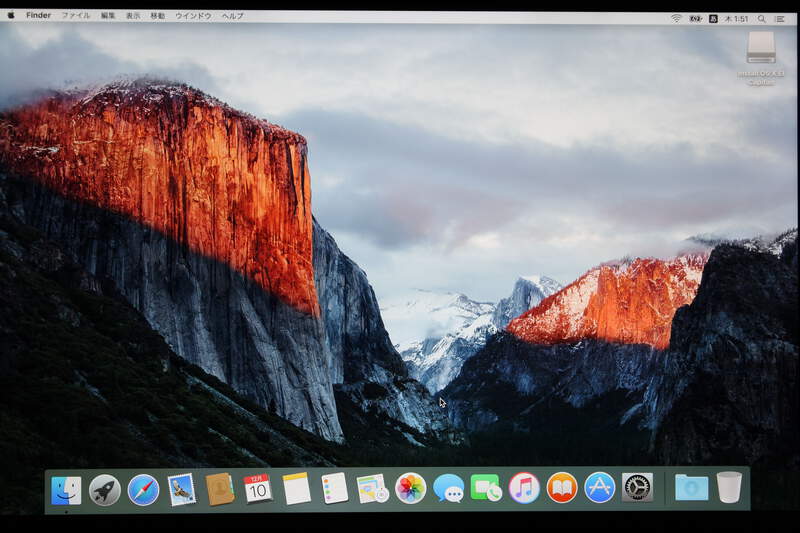The image size is (800, 533).
Task: Click the Wi-Fi status dropdown
Action: pos(676,18)
